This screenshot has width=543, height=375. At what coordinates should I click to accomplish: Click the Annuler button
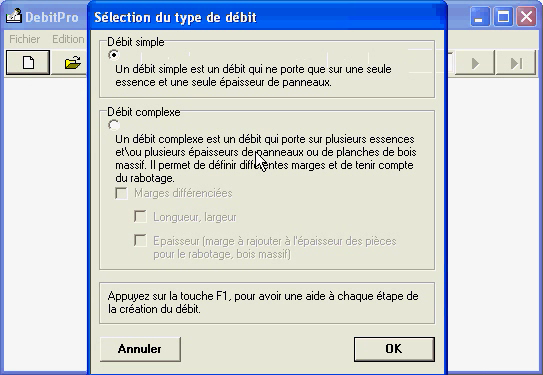140,349
